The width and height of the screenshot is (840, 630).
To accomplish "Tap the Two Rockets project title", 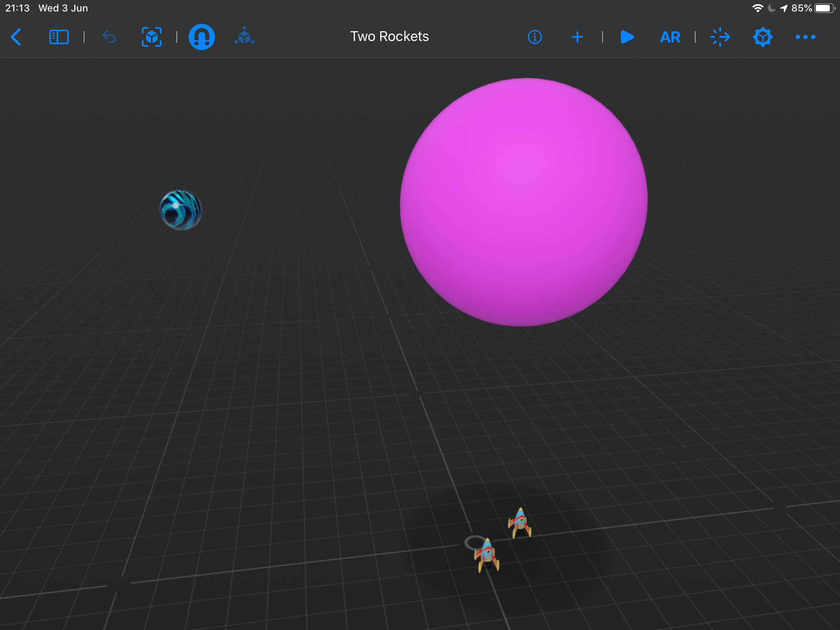I will [389, 37].
